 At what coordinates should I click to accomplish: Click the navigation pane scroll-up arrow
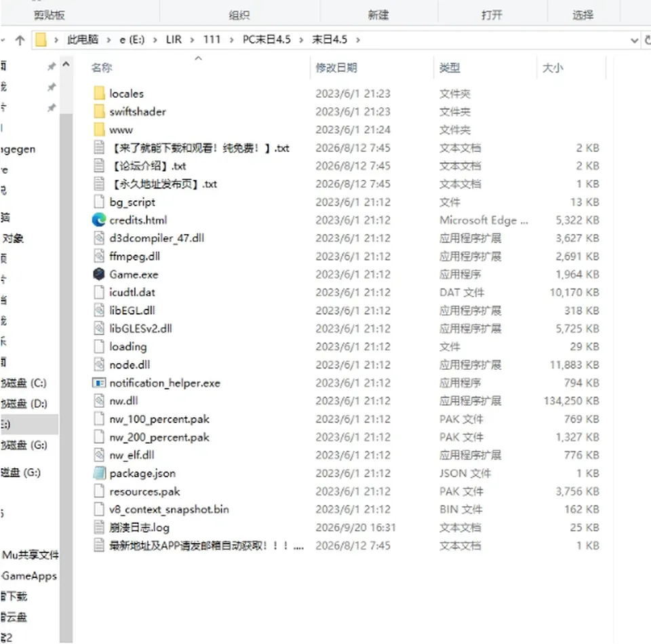(x=66, y=64)
